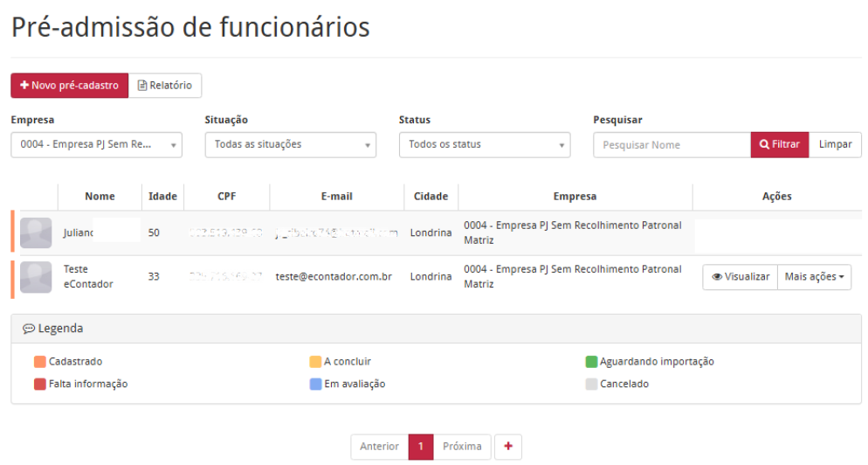Image resolution: width=868 pixels, height=465 pixels.
Task: Open the Relatório report button
Action: pyautogui.click(x=165, y=86)
